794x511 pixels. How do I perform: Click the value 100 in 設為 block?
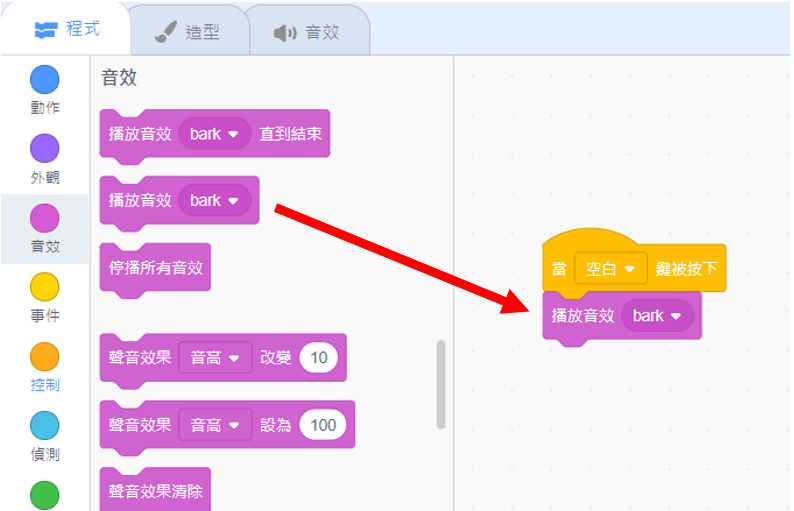323,425
